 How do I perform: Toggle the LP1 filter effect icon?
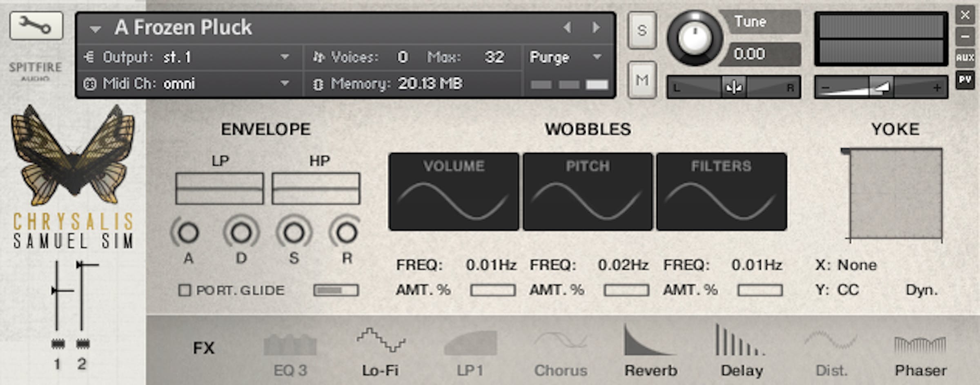pyautogui.click(x=470, y=342)
